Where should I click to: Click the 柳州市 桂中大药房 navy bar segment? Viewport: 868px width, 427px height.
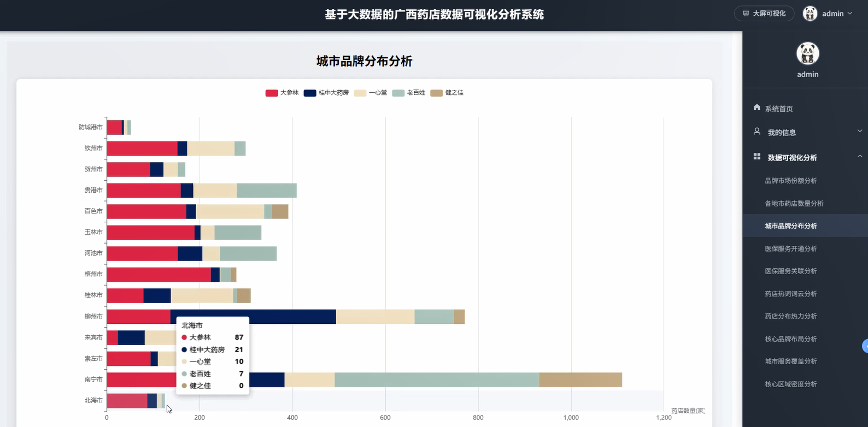pyautogui.click(x=253, y=317)
